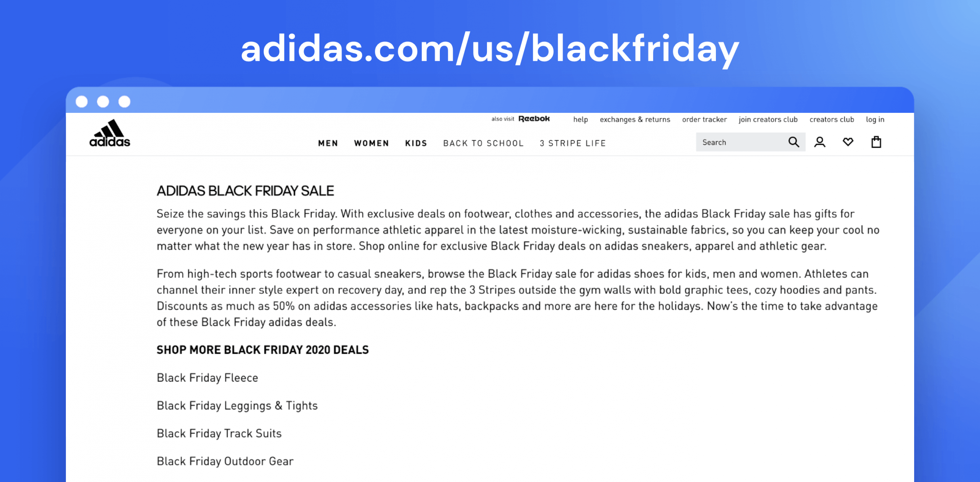Open exchanges & returns
The image size is (980, 482).
point(635,119)
